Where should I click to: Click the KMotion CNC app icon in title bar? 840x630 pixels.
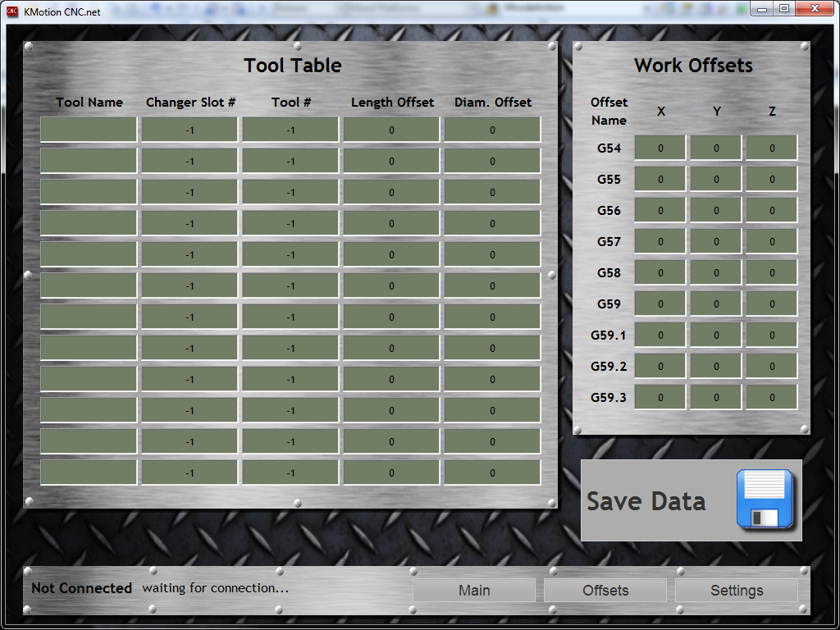[12, 10]
